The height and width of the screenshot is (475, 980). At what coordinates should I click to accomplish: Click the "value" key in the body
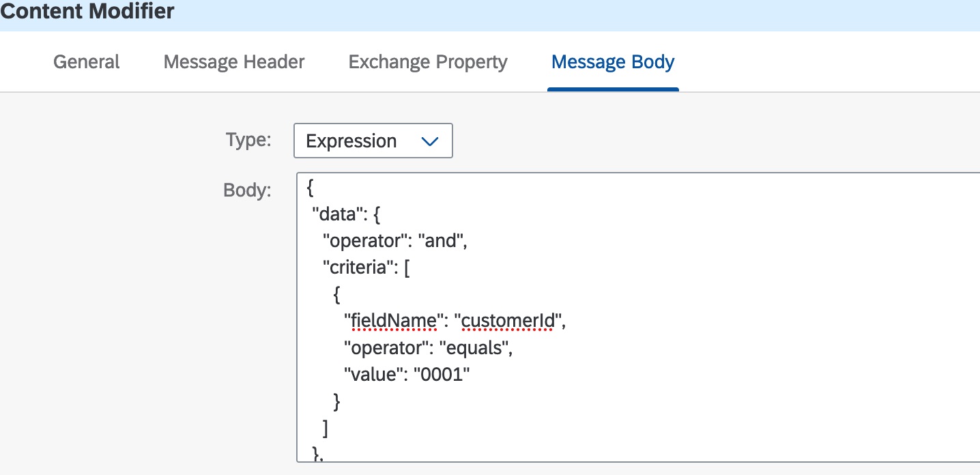coord(369,374)
